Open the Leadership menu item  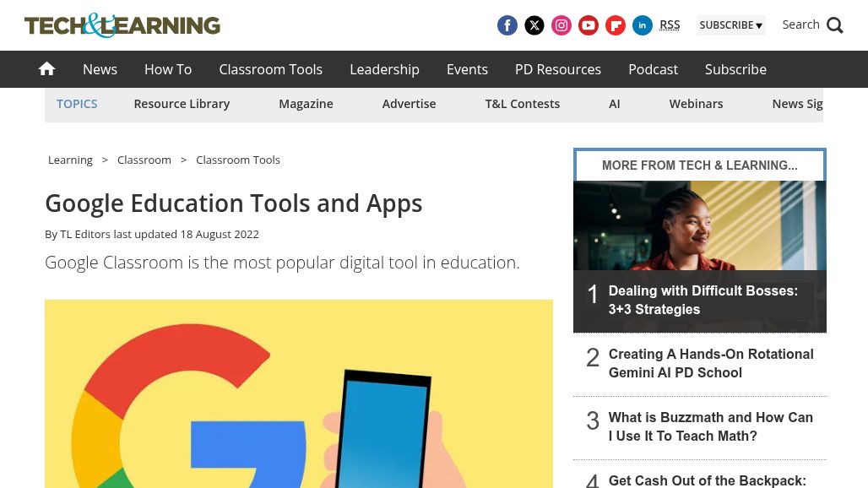[385, 69]
